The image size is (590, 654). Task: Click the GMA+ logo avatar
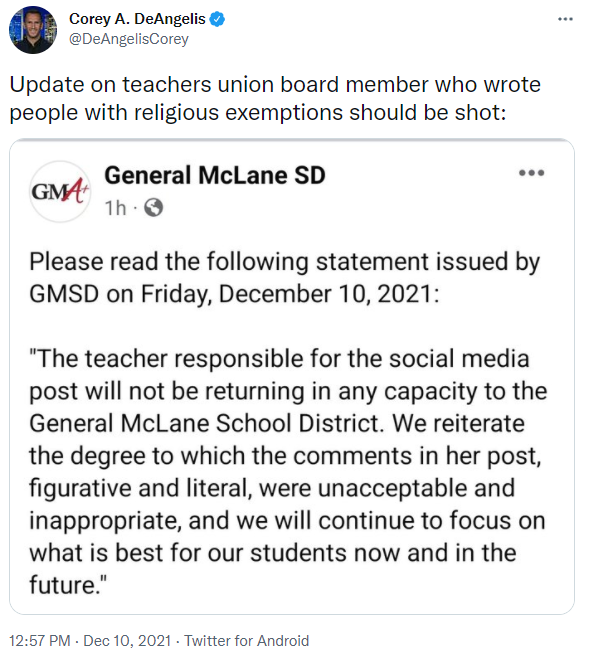coord(60,192)
